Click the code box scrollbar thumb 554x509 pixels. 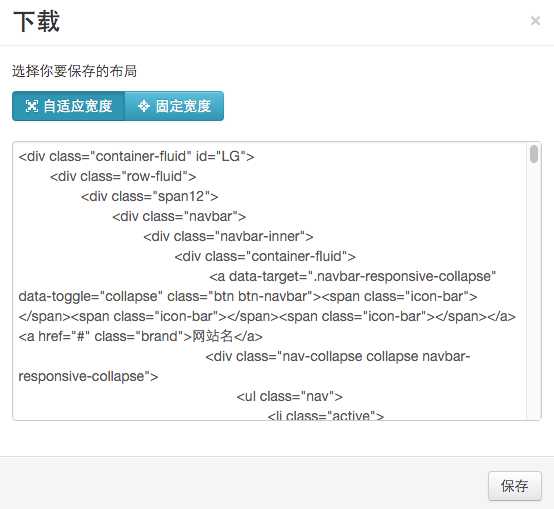(x=534, y=154)
